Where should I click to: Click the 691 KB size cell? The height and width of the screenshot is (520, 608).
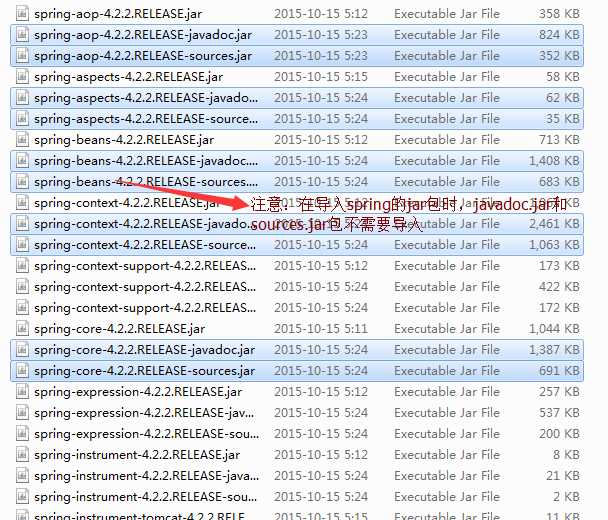coord(559,371)
